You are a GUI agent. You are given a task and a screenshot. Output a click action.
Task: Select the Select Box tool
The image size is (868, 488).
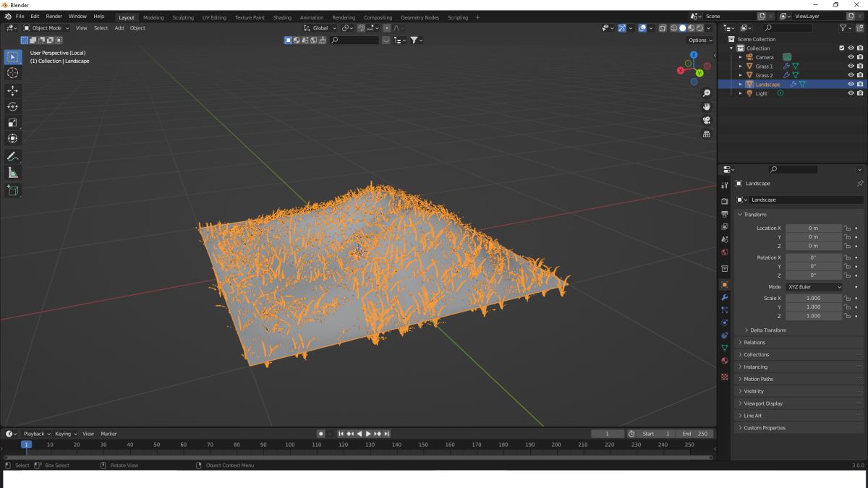(13, 56)
